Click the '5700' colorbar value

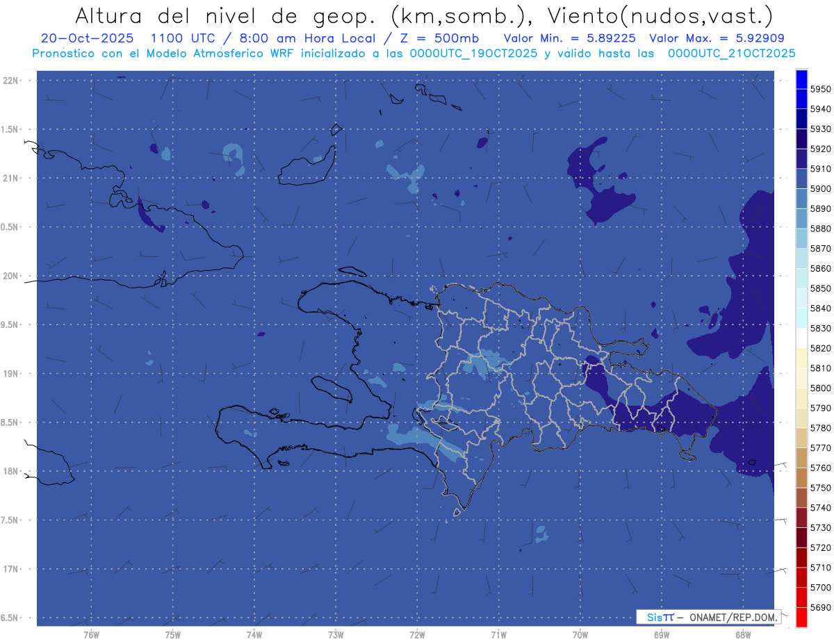(x=820, y=588)
